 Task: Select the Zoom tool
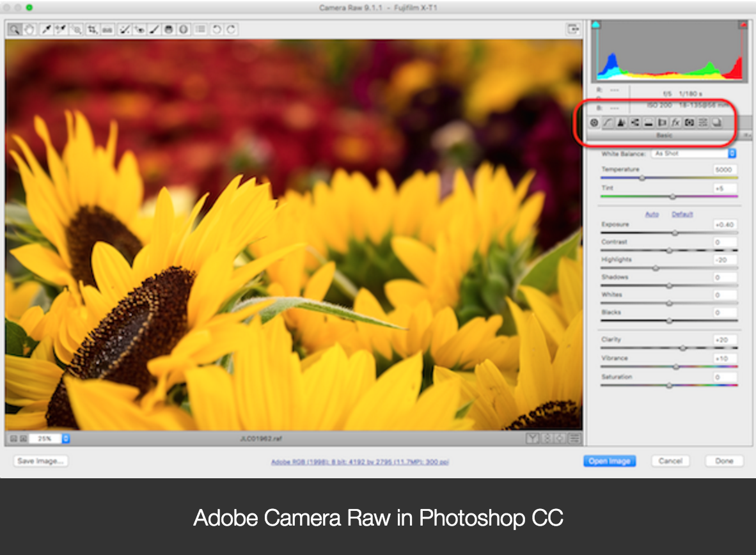14,29
